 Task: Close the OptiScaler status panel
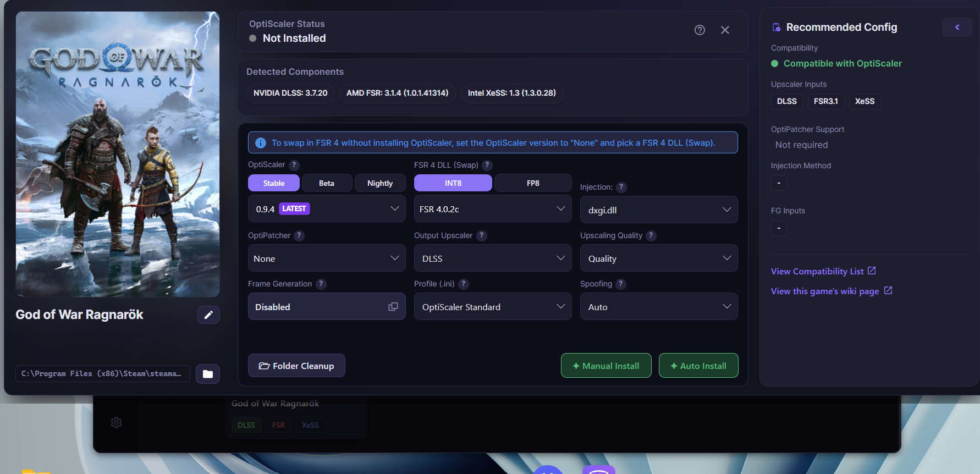click(x=725, y=30)
